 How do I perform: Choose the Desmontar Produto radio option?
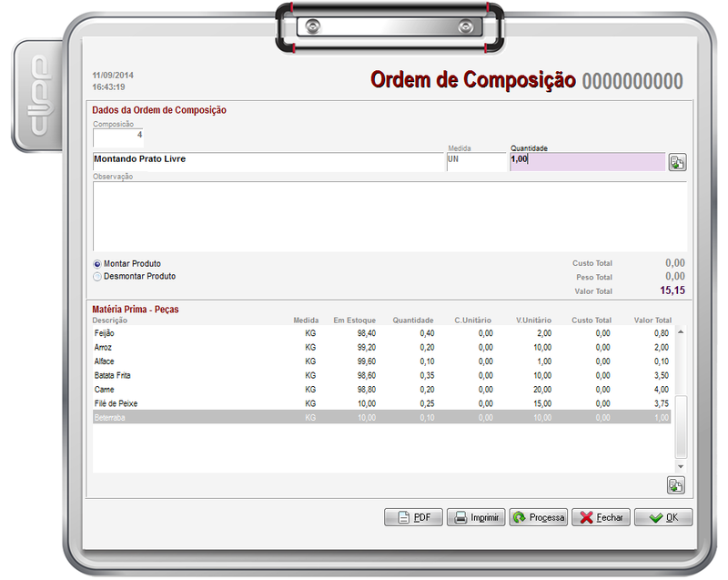[98, 277]
